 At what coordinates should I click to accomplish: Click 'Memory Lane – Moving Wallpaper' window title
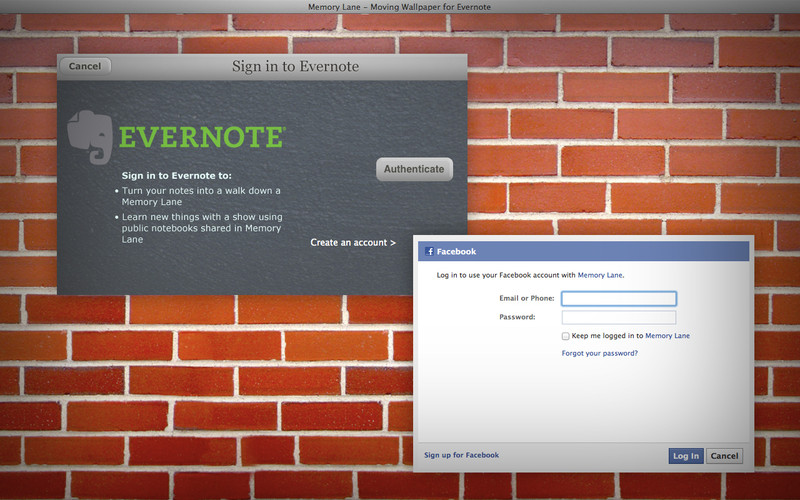399,7
